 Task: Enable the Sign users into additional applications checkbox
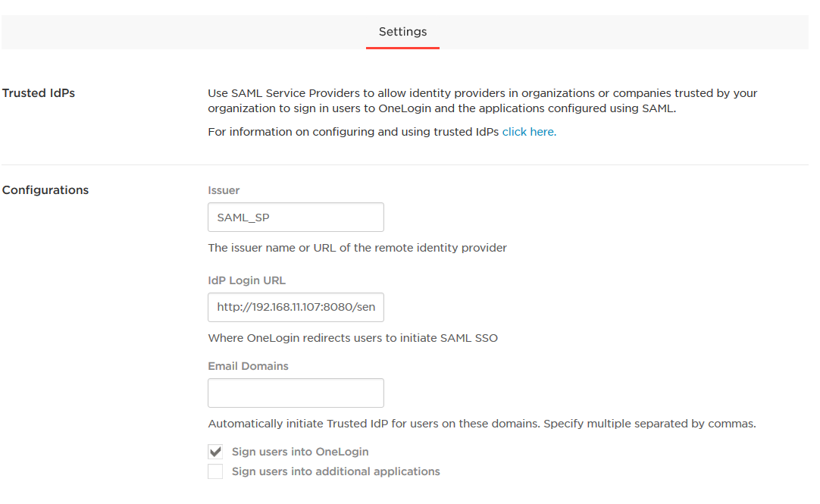(216, 471)
